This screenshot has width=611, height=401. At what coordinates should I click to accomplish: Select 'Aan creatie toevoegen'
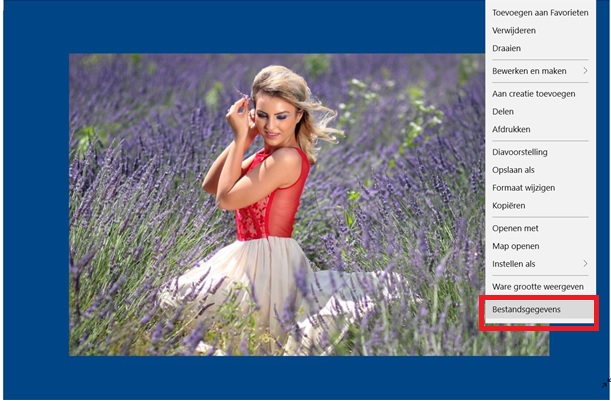point(533,93)
